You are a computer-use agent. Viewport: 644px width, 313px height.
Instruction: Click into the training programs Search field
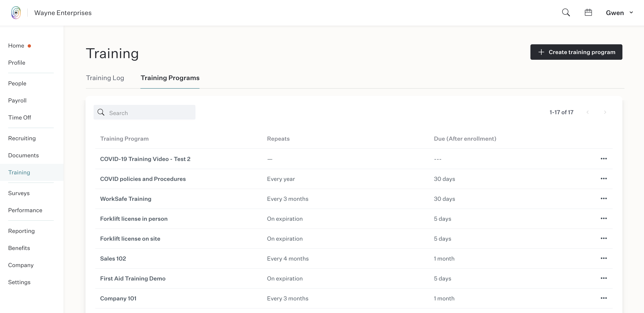click(145, 112)
